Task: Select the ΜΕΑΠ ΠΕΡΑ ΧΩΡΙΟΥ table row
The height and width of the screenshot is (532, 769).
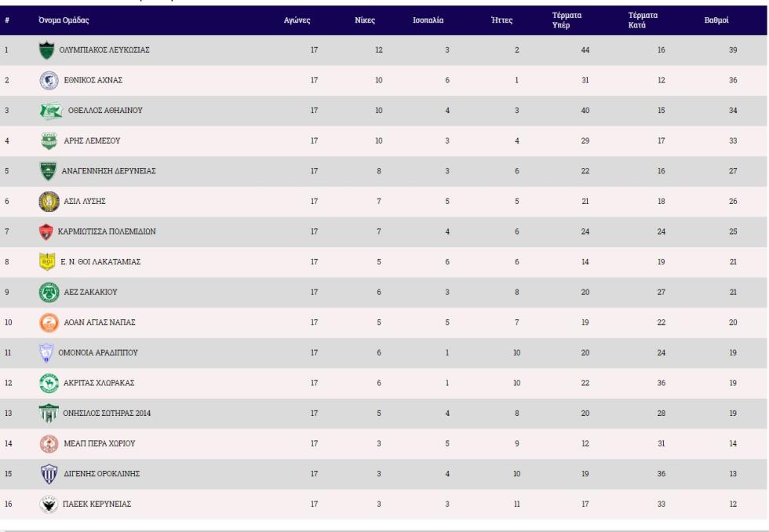Action: (384, 444)
